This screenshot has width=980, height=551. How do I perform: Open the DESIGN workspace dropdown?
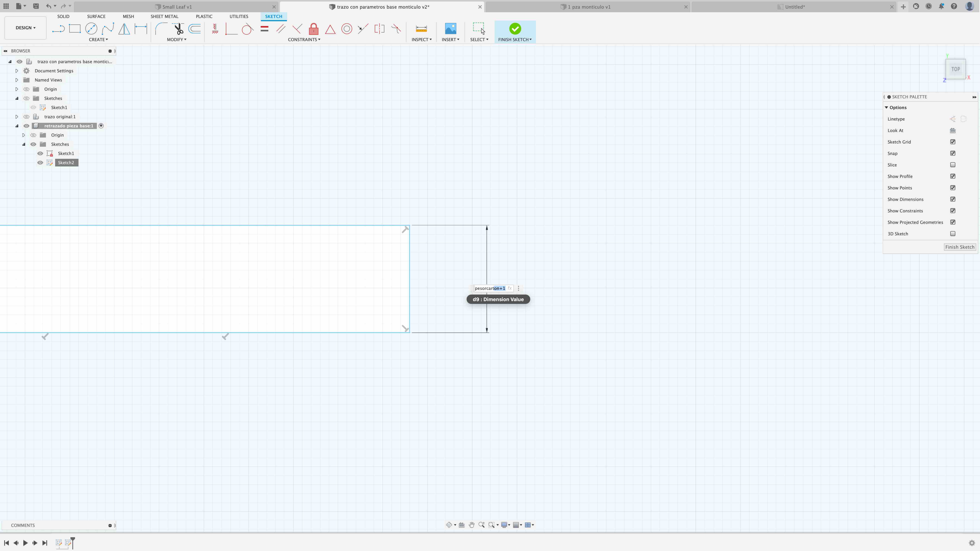(x=25, y=28)
